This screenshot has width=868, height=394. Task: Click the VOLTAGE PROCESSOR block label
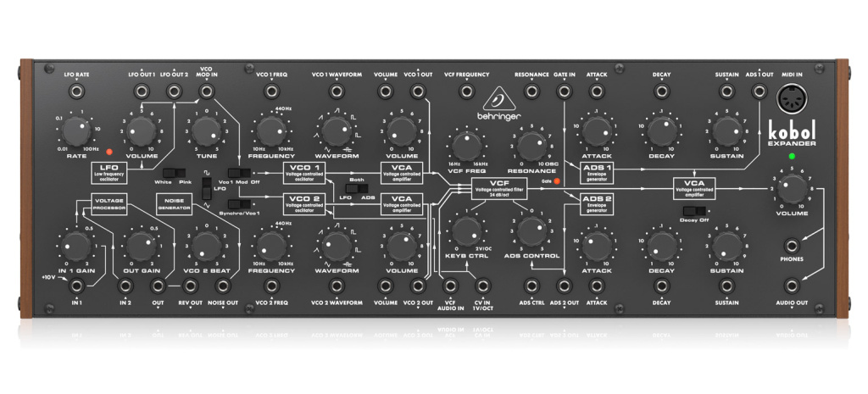[109, 205]
